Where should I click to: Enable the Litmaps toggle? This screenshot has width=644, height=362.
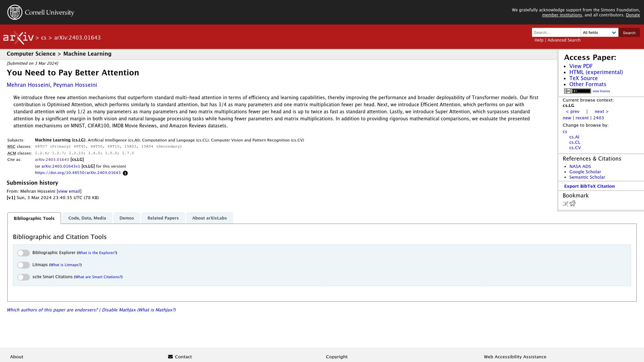pos(23,265)
